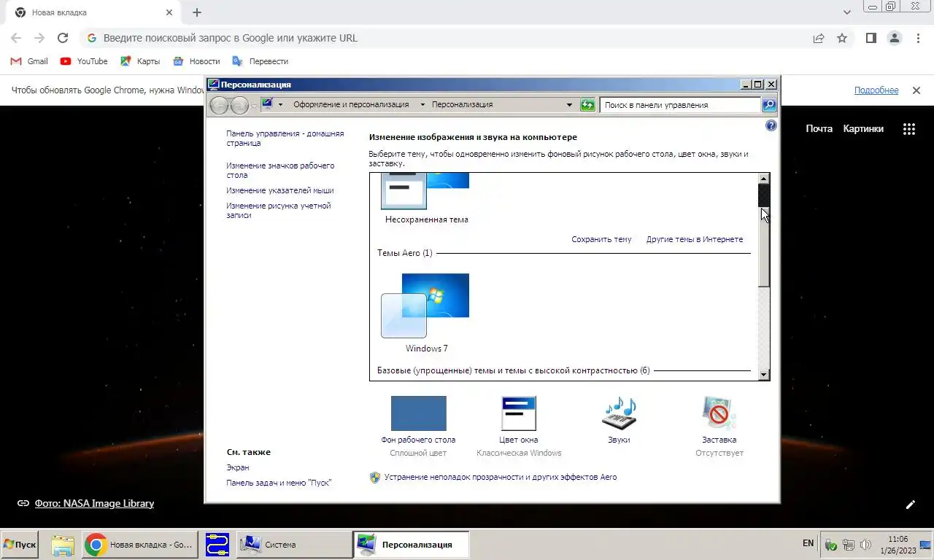Switch to the Система taskbar window
This screenshot has height=560, width=934.
click(294, 545)
